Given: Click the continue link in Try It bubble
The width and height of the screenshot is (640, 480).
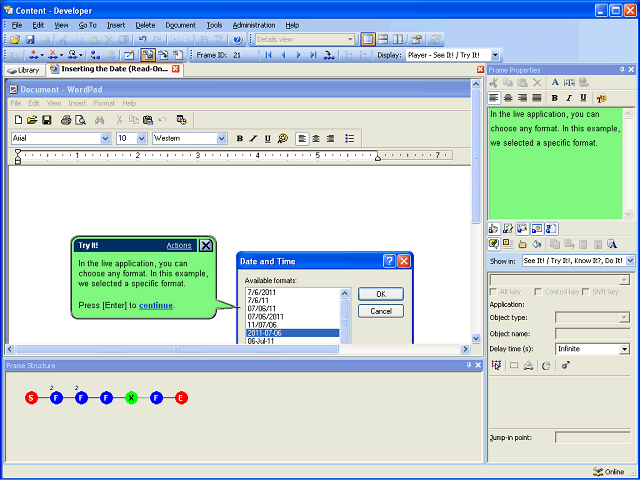Looking at the screenshot, I should click(156, 305).
